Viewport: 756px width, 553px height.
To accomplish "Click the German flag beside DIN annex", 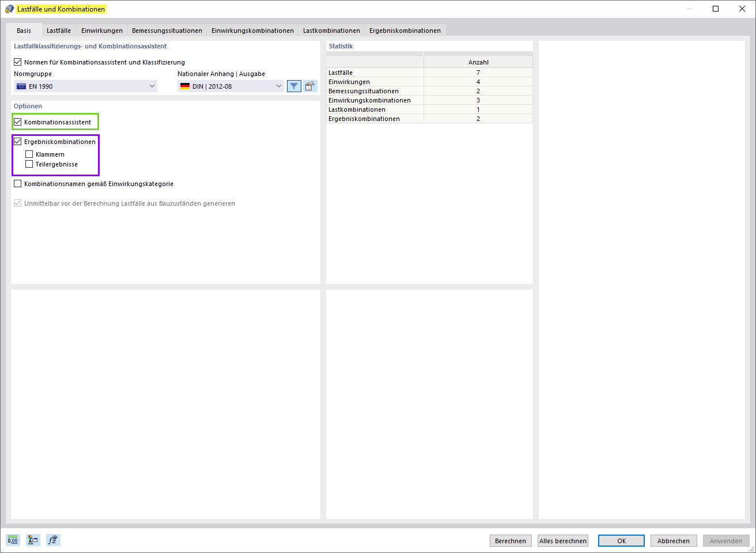I will (185, 85).
